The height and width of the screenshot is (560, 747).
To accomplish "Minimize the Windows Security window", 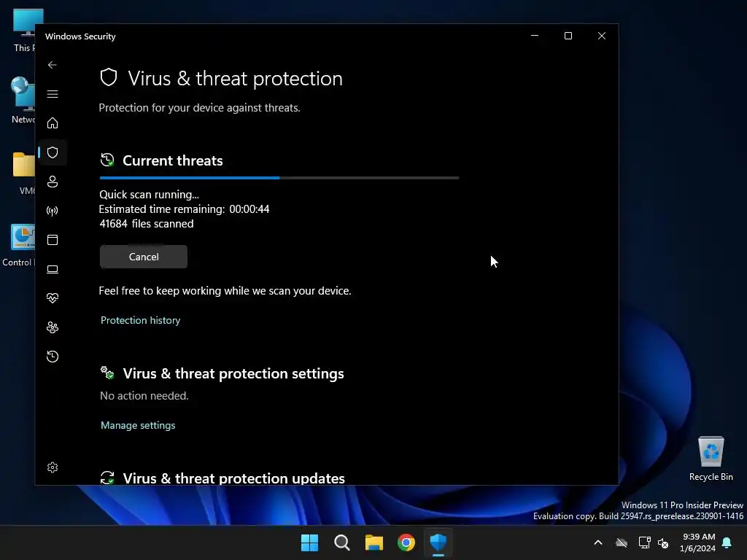I will click(535, 36).
